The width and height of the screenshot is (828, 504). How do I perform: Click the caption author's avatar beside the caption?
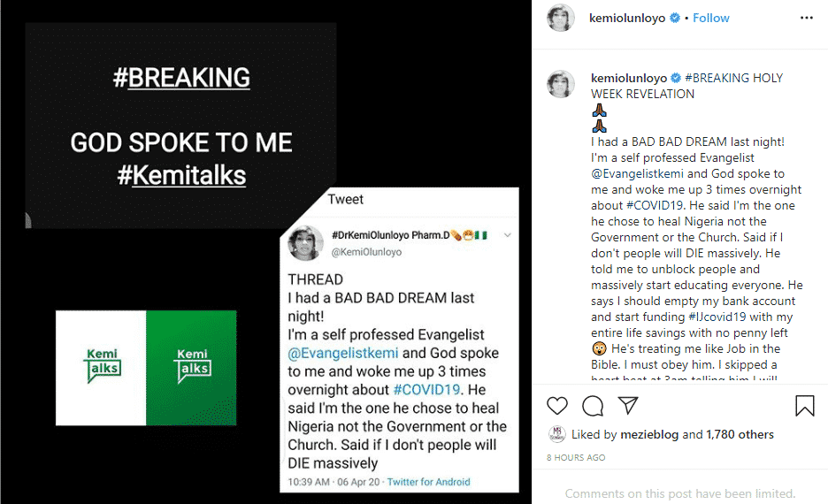pos(561,85)
